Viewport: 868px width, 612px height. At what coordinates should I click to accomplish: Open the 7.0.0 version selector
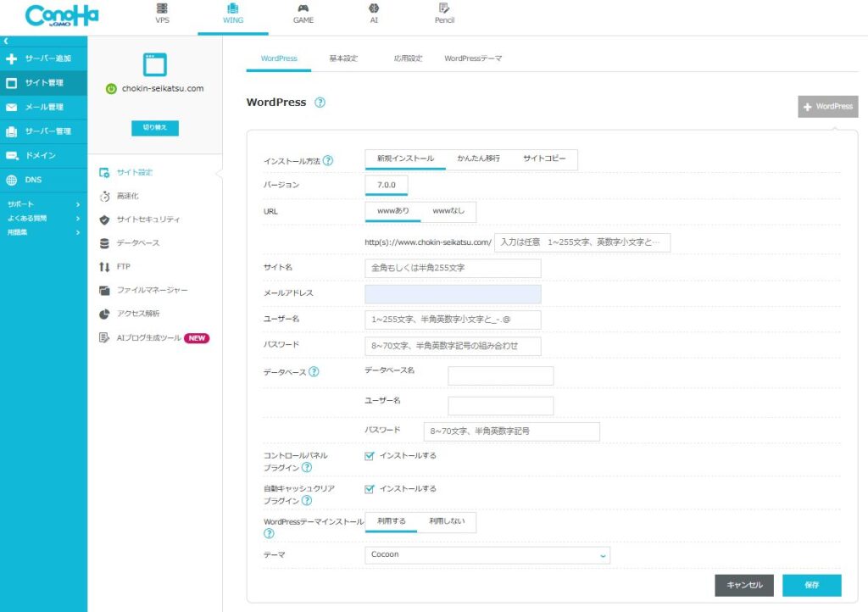387,186
